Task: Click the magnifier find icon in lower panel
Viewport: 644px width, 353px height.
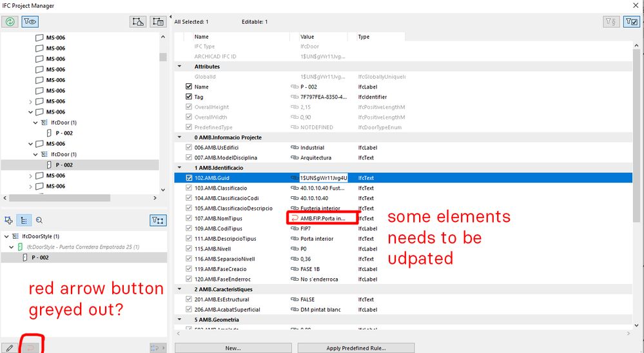Action: click(39, 220)
